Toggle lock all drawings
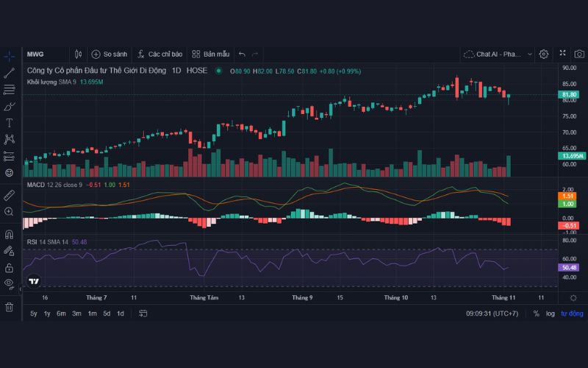This screenshot has width=588, height=368. [x=9, y=267]
